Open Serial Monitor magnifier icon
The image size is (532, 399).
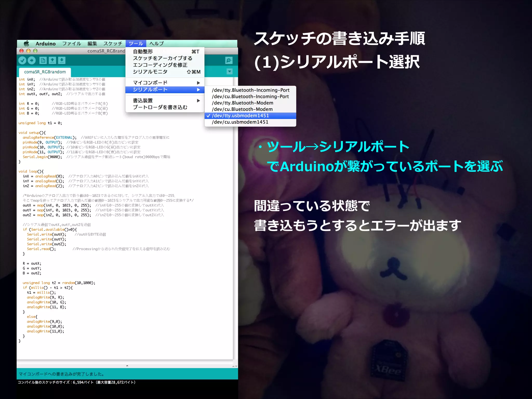tap(229, 61)
